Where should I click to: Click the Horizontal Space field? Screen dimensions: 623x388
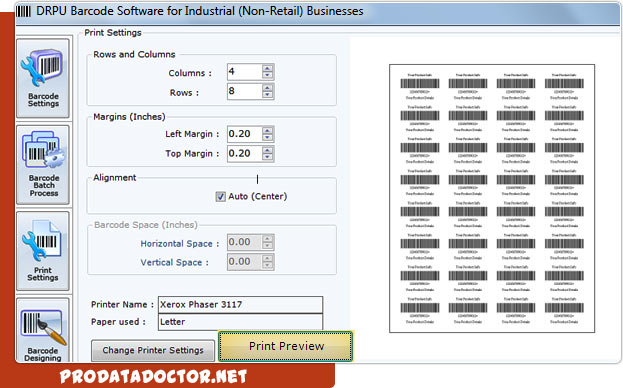click(x=245, y=242)
